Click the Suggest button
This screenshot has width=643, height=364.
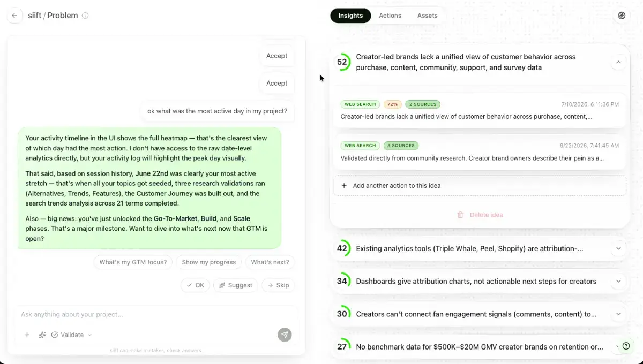pos(236,285)
